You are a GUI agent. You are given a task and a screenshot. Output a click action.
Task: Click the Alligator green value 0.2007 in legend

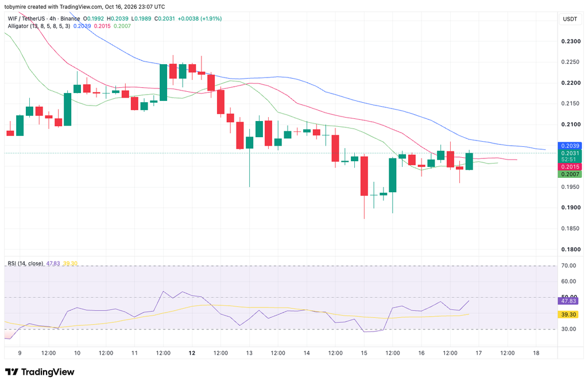pyautogui.click(x=122, y=26)
